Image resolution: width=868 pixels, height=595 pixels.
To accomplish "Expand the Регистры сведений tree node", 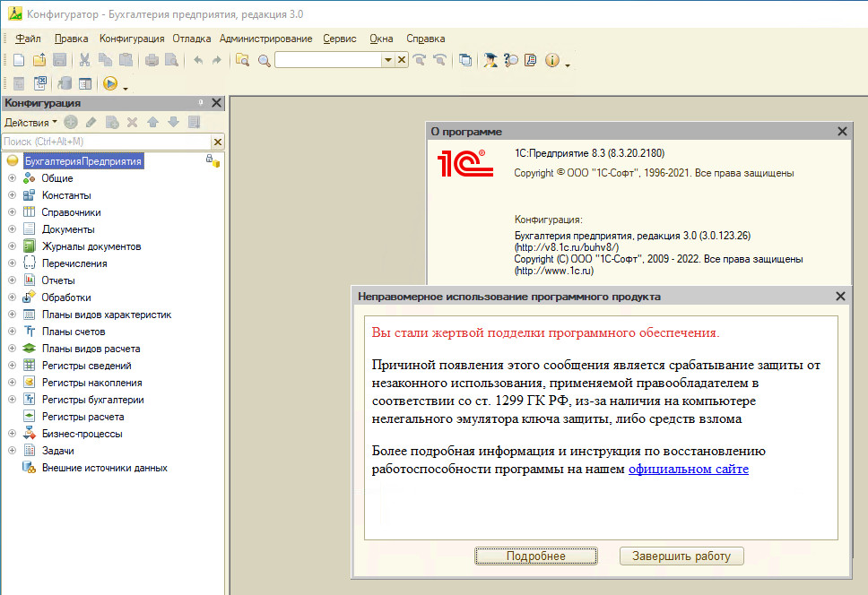I will (12, 366).
